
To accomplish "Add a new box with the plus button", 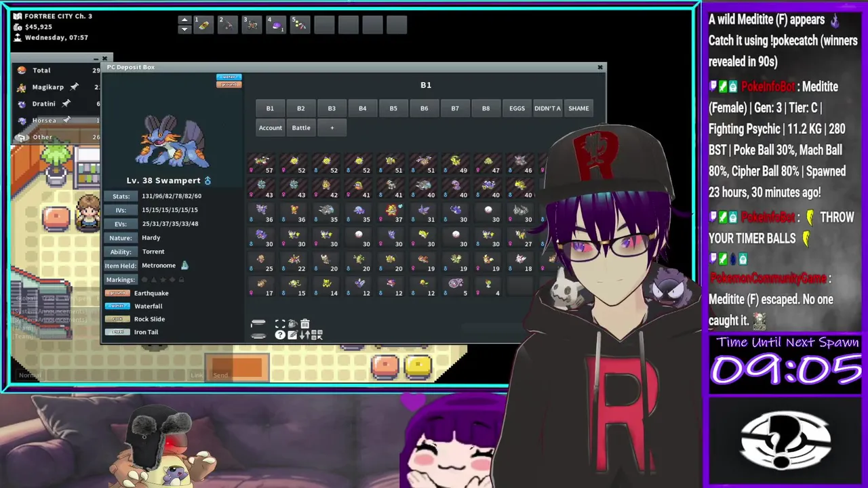I will (332, 127).
